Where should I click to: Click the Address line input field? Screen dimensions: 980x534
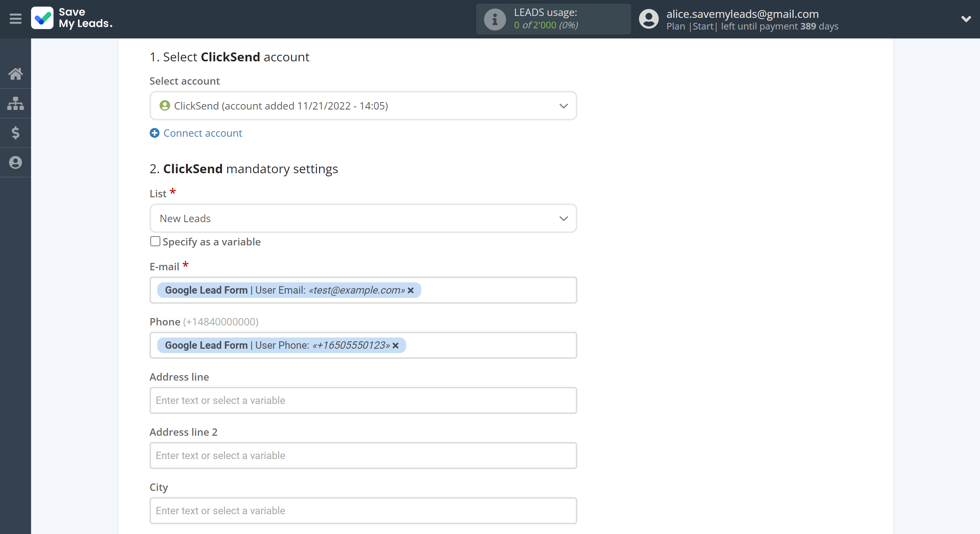point(363,400)
